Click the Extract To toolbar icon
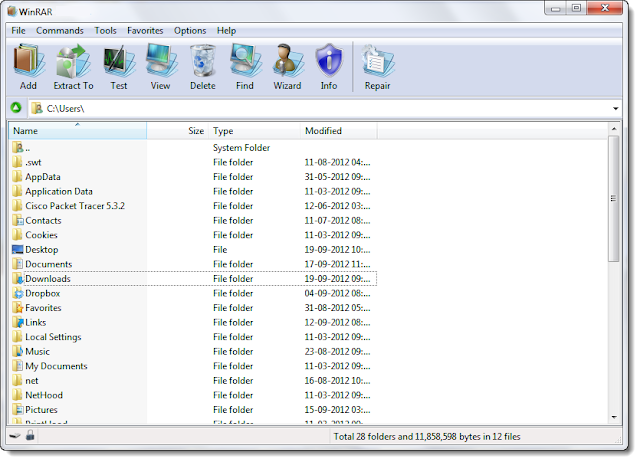 click(73, 61)
